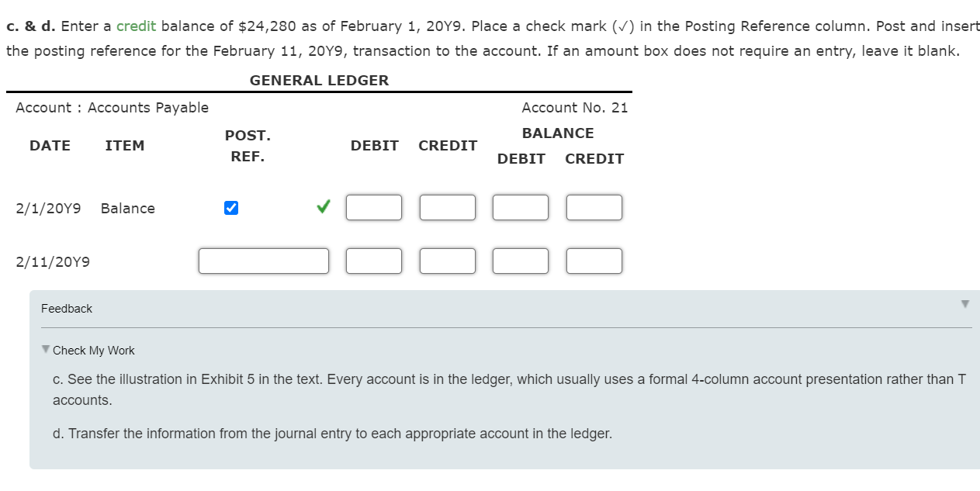This screenshot has height=491, width=980.
Task: Click the Credit box on 2/11/20Y9 row
Action: coord(447,261)
